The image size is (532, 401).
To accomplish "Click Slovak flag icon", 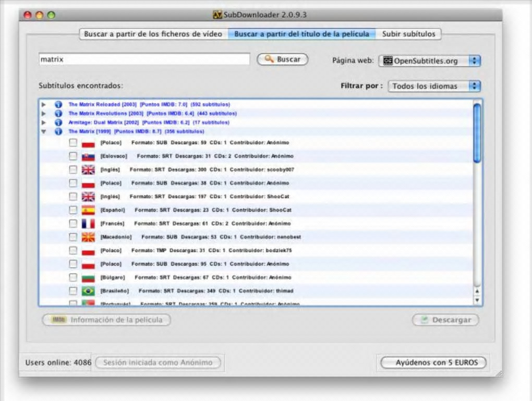I will (88, 156).
